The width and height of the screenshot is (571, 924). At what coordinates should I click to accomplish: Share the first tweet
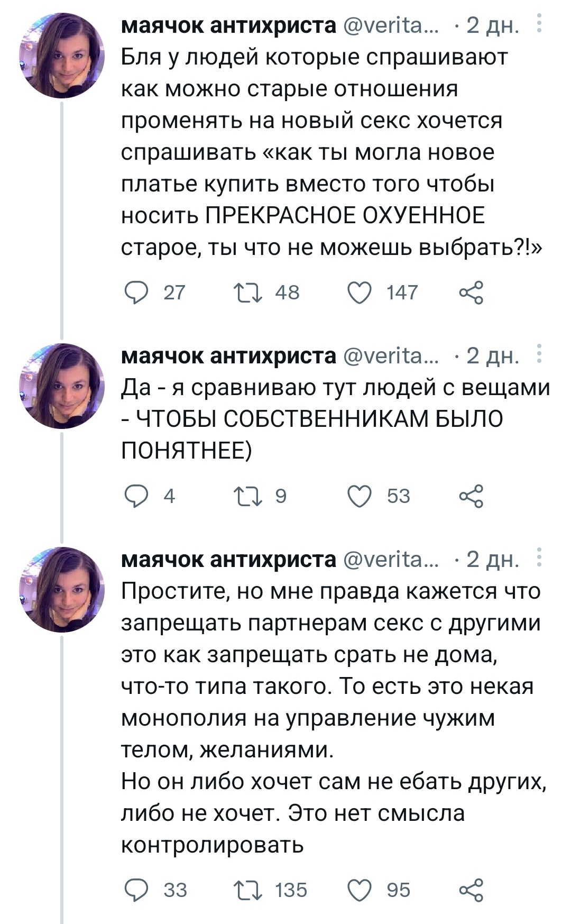pyautogui.click(x=471, y=292)
